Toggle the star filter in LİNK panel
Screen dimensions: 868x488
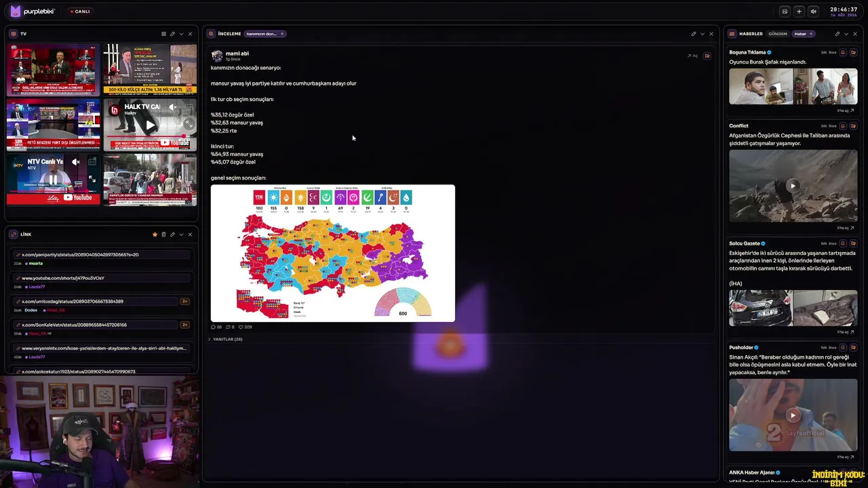point(155,235)
